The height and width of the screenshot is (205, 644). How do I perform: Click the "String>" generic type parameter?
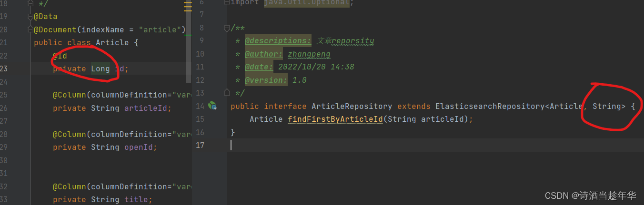coord(609,106)
